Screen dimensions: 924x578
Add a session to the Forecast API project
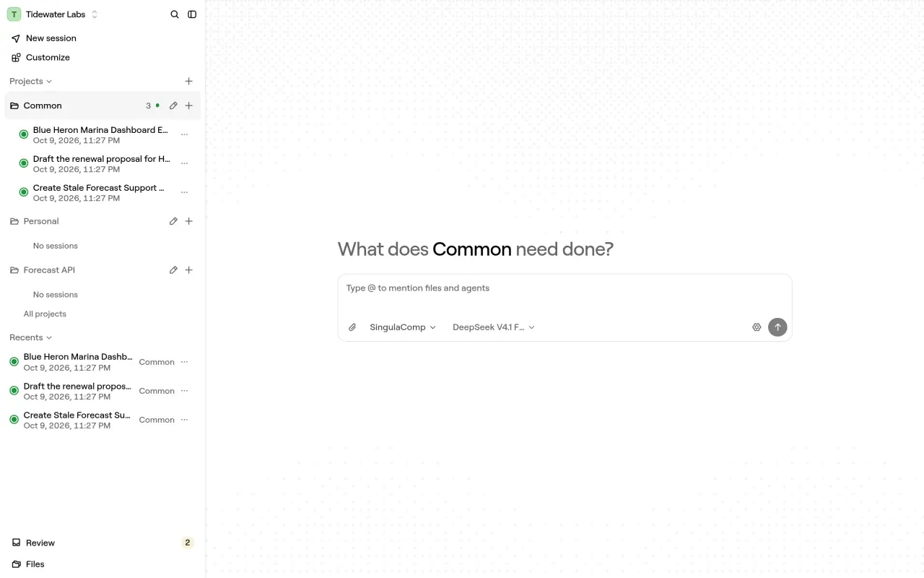point(189,270)
